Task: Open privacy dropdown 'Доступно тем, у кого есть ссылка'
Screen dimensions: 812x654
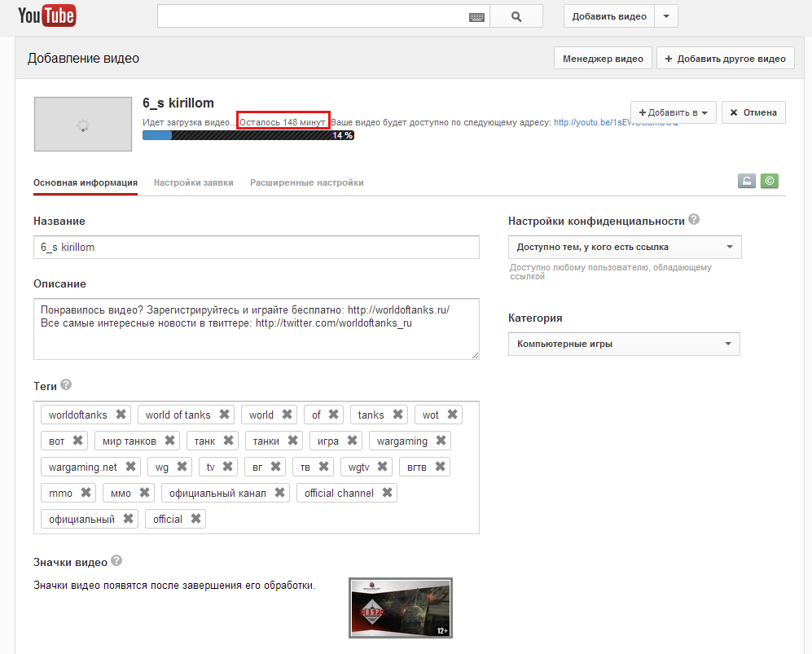Action: coord(625,247)
